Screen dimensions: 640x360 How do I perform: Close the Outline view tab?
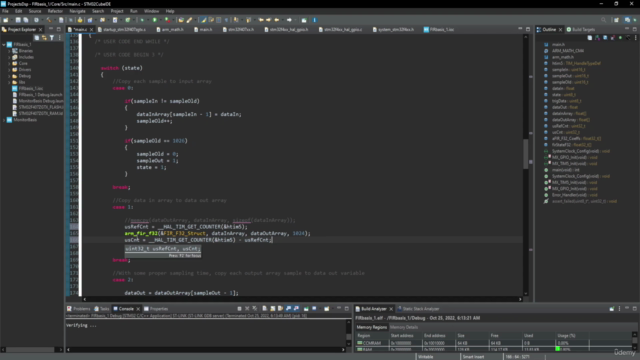(560, 29)
